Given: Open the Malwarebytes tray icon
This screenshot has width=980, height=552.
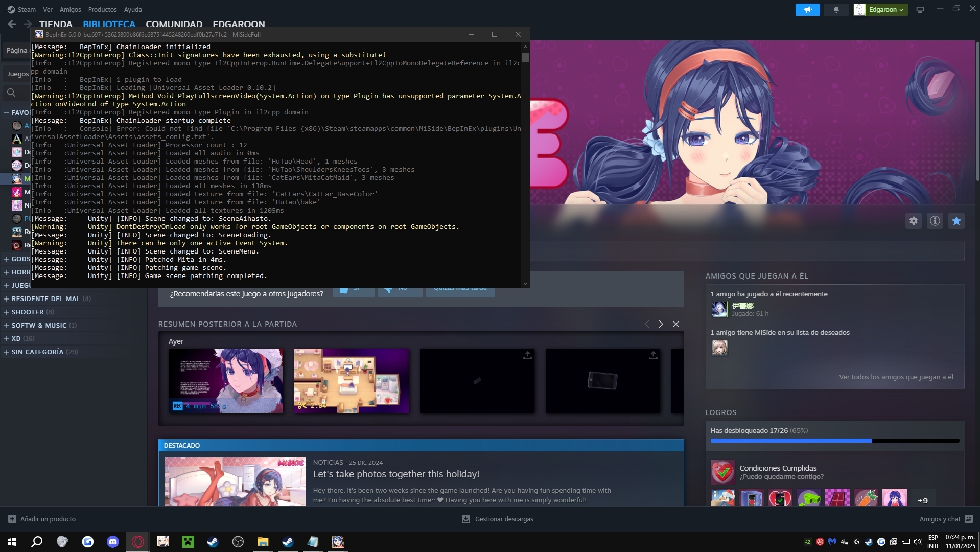Looking at the screenshot, I should pos(832,542).
